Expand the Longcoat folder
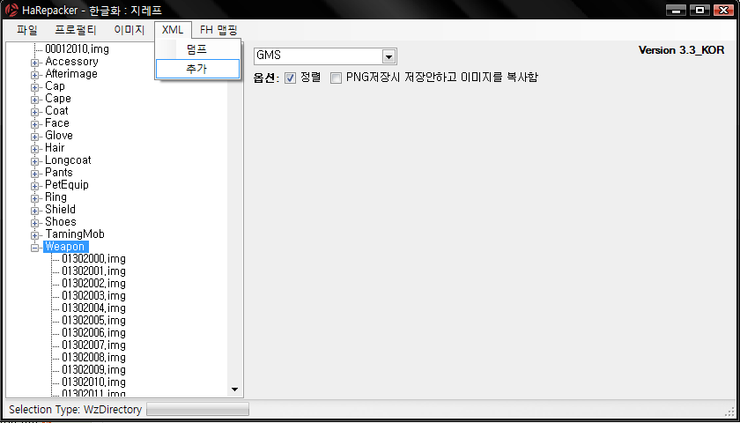Viewport: 740px width, 423px height. (x=35, y=161)
